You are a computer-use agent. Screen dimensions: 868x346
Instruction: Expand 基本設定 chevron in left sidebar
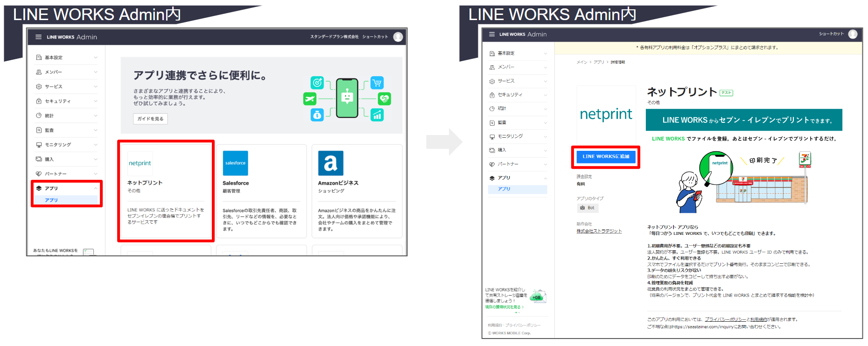pyautogui.click(x=96, y=57)
